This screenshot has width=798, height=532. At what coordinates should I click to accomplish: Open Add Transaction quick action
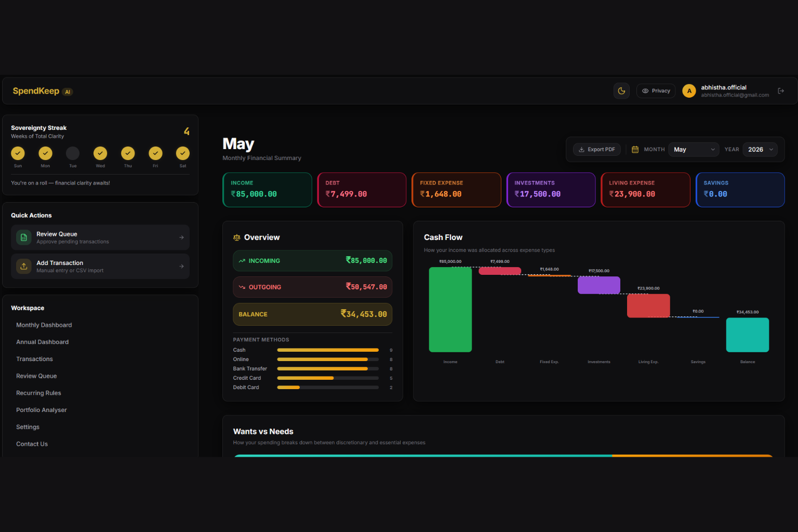(100, 267)
